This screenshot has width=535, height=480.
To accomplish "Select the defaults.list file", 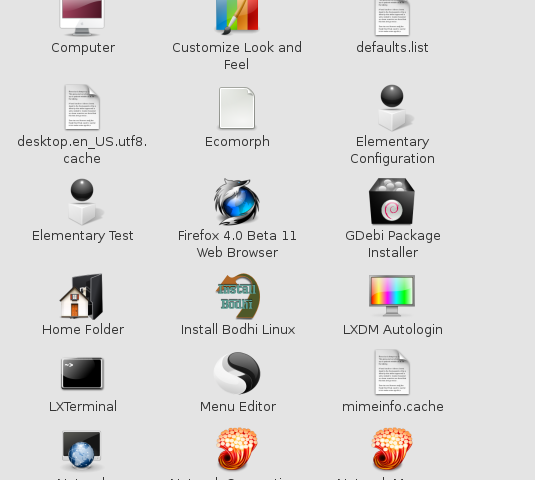I will click(x=392, y=17).
